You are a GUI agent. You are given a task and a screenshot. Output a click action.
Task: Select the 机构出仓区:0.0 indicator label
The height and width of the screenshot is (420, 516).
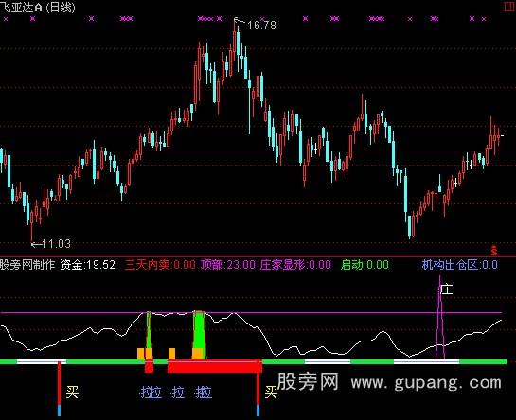pyautogui.click(x=460, y=265)
